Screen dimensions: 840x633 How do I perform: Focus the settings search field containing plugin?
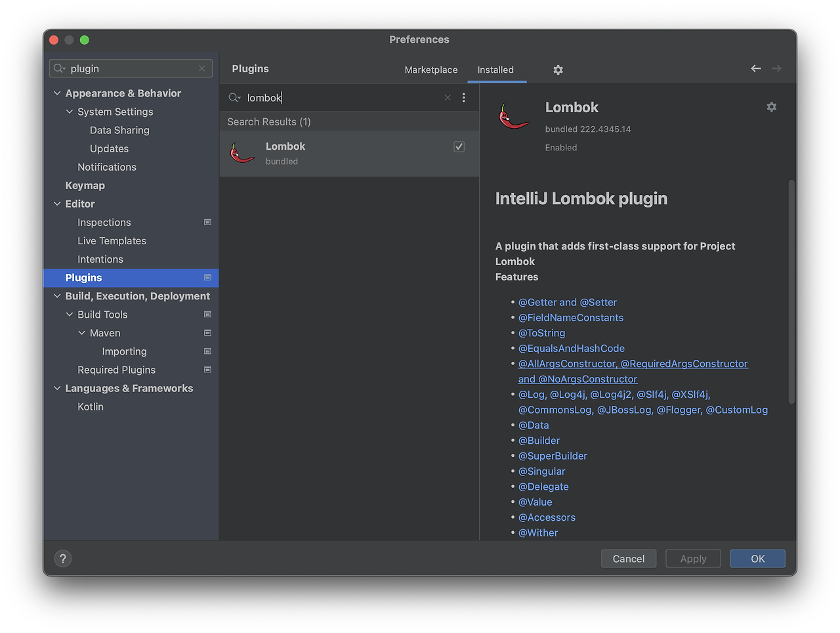coord(131,68)
